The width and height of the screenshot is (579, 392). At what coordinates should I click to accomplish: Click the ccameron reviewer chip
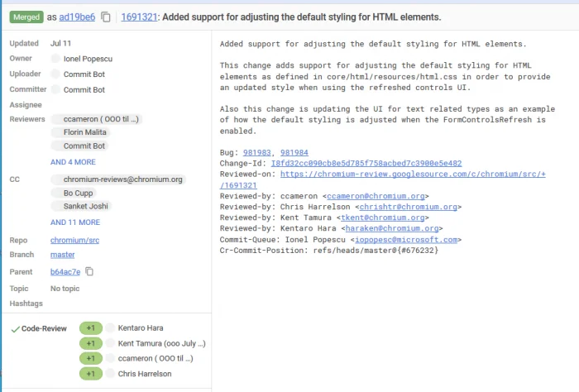(97, 119)
